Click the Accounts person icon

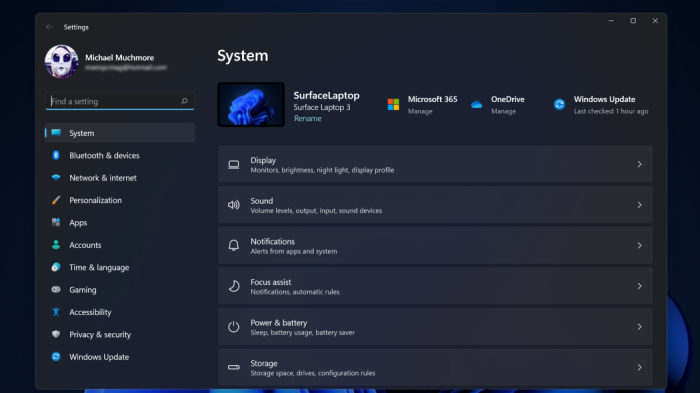(x=56, y=244)
